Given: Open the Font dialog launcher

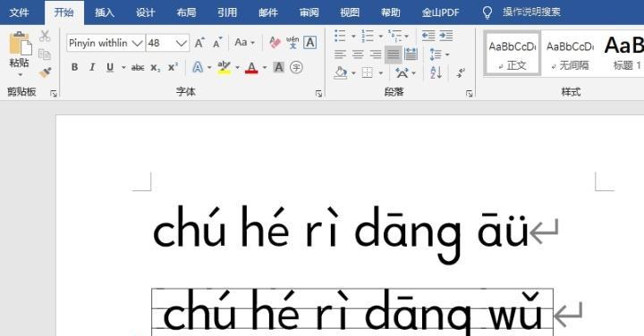Looking at the screenshot, I should (x=318, y=94).
